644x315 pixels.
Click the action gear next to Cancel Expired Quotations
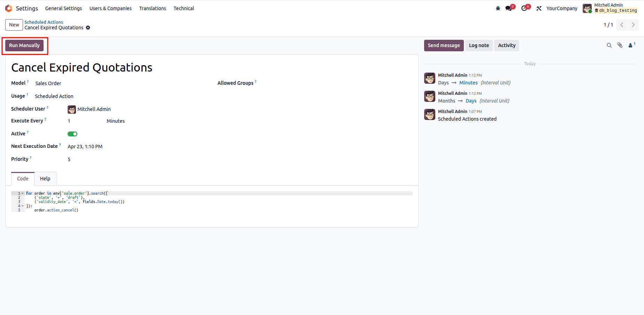pyautogui.click(x=88, y=28)
